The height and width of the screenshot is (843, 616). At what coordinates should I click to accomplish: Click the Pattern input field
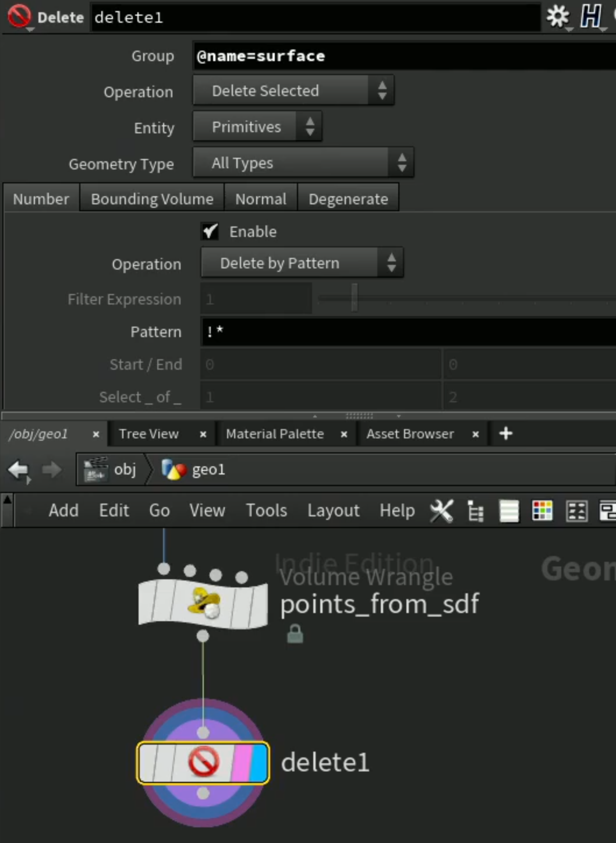[408, 332]
